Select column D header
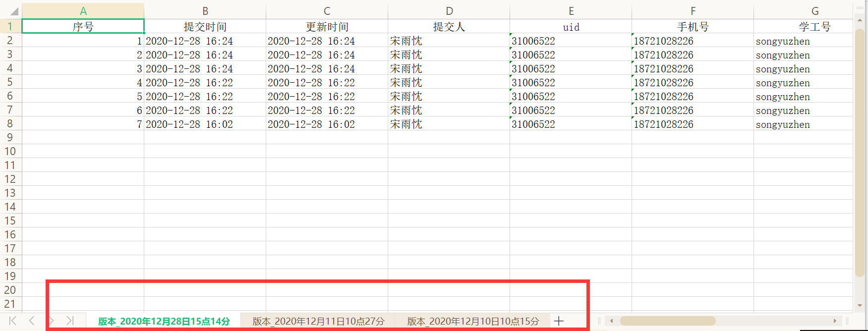The height and width of the screenshot is (331, 868). 449,11
